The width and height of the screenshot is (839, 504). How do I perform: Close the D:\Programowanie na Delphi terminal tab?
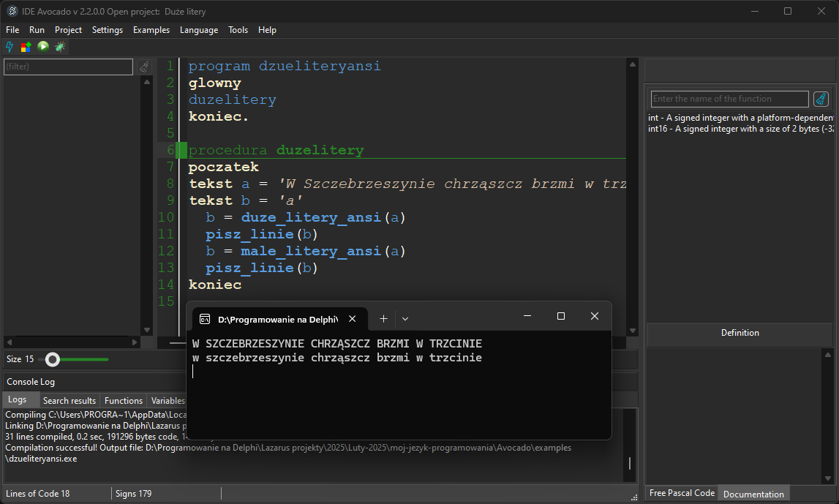(353, 319)
